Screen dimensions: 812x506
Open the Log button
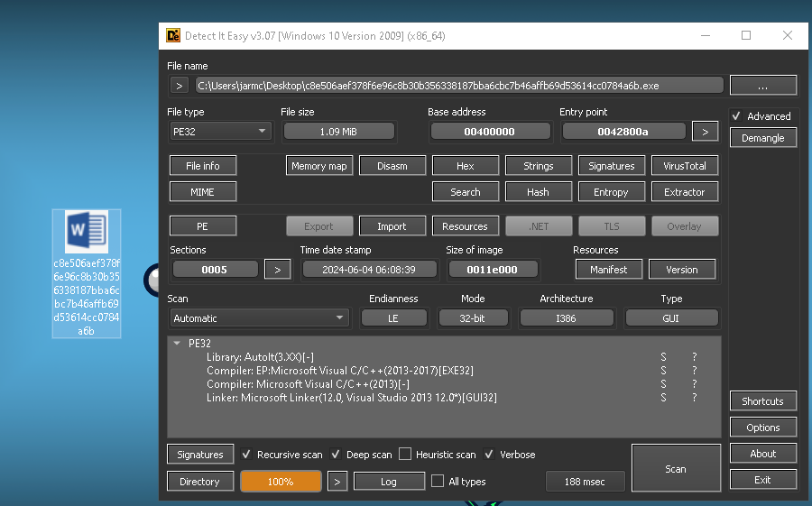point(389,482)
